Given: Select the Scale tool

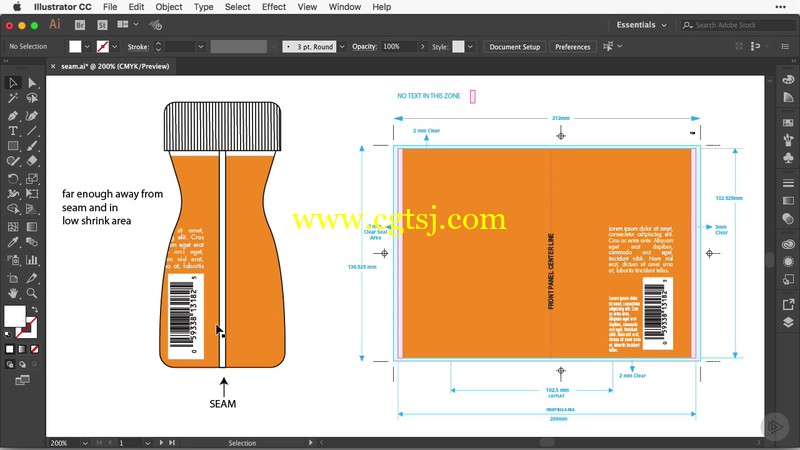Looking at the screenshot, I should [32, 179].
